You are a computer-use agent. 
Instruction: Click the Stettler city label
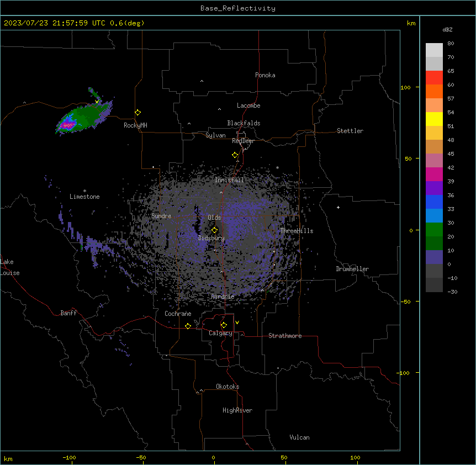click(x=350, y=131)
